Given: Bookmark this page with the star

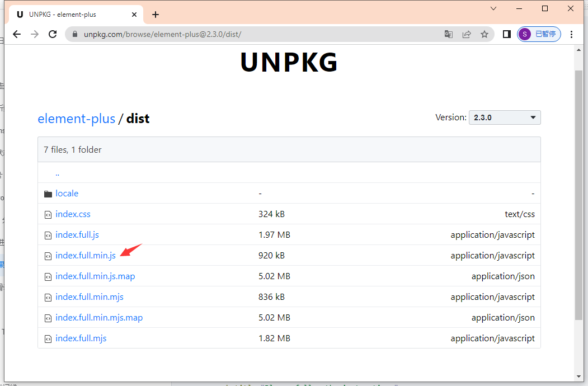Looking at the screenshot, I should 484,34.
